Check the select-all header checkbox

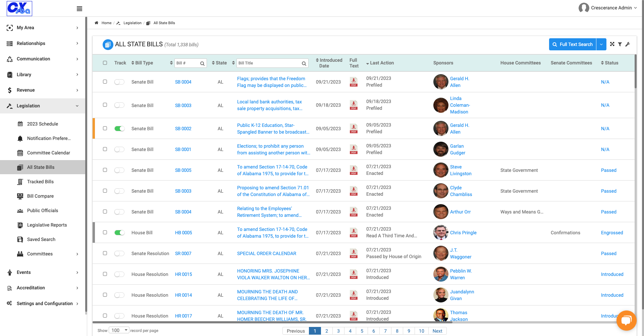(105, 63)
